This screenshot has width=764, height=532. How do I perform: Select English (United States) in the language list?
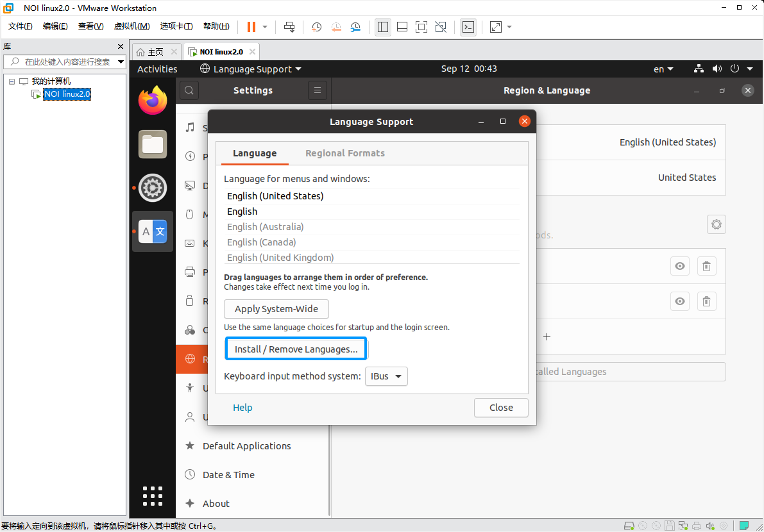[x=372, y=196]
